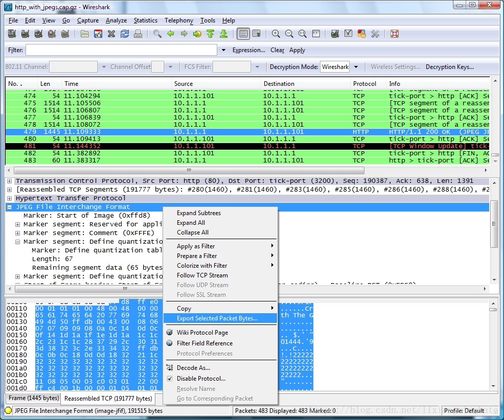Click the expert info yellow circle
Image resolution: width=504 pixels, height=420 pixels.
[x=8, y=410]
